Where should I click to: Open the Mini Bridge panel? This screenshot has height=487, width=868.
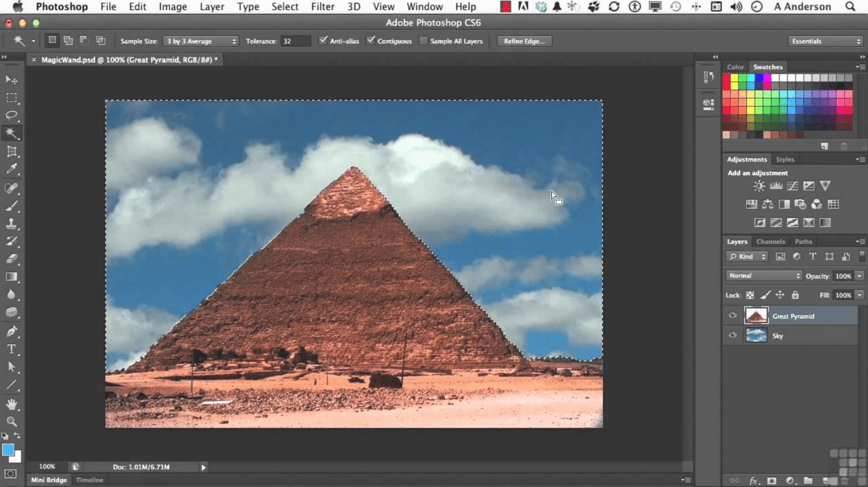click(x=49, y=480)
